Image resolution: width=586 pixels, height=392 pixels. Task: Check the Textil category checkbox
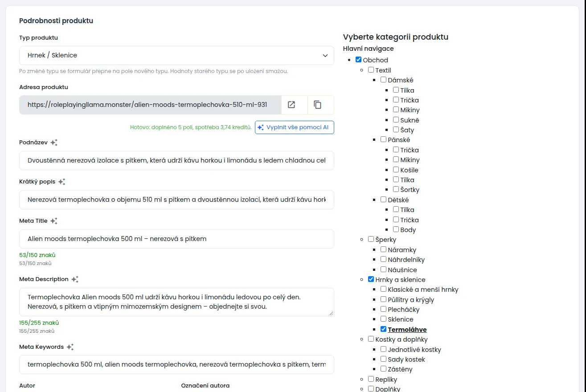tap(371, 70)
